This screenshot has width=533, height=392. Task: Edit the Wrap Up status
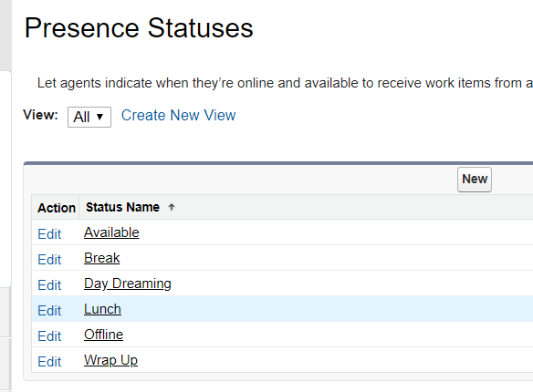pyautogui.click(x=49, y=362)
